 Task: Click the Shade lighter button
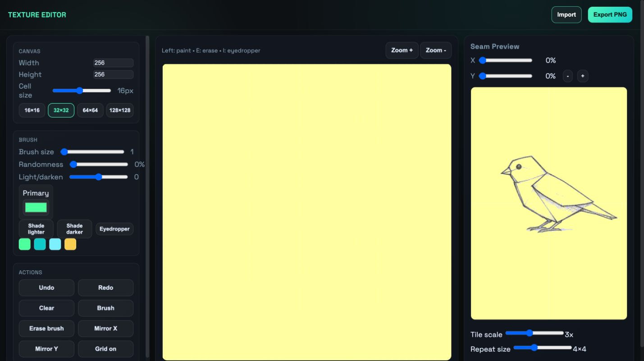click(x=36, y=229)
